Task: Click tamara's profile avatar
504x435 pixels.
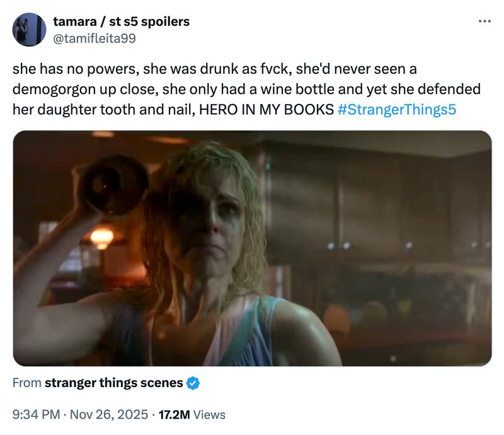Action: pos(30,29)
